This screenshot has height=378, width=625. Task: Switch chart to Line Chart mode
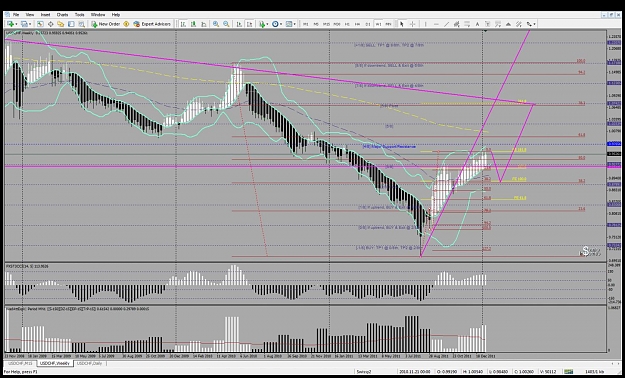pyautogui.click(x=204, y=24)
